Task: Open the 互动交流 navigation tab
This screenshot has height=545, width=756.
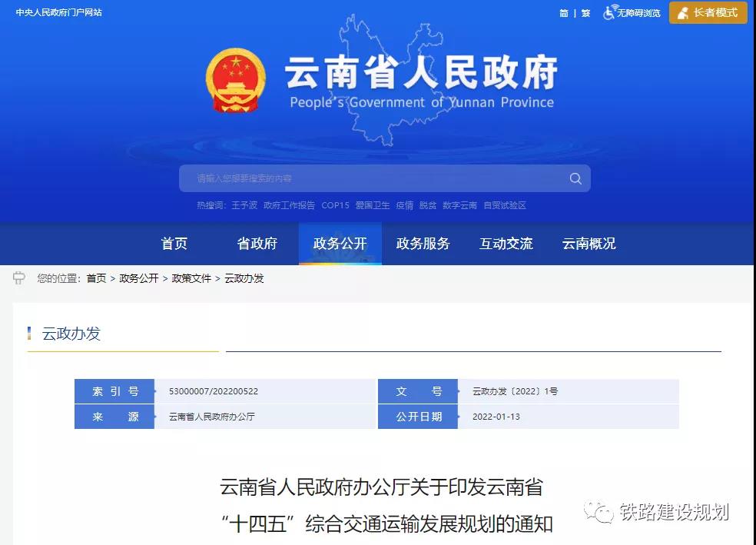Action: 506,243
